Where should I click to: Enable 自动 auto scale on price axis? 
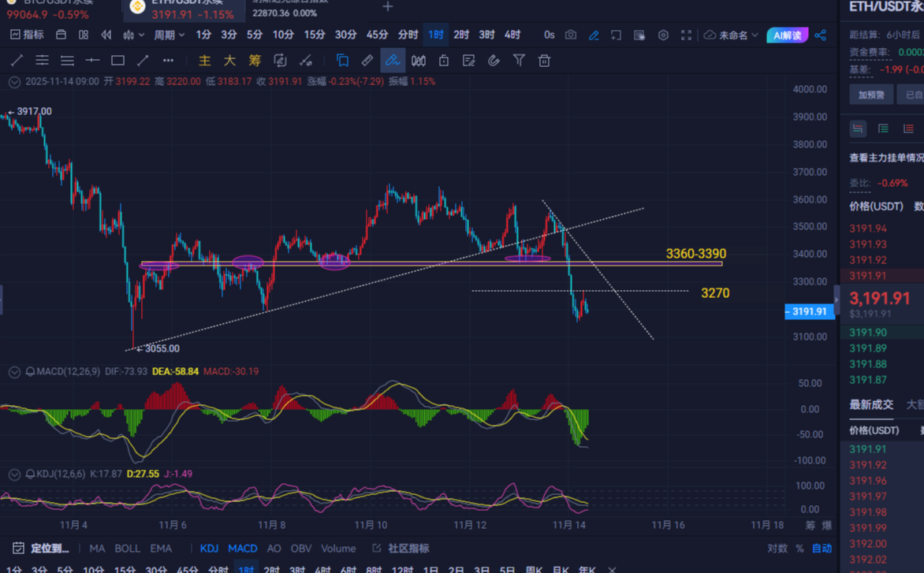coord(821,548)
